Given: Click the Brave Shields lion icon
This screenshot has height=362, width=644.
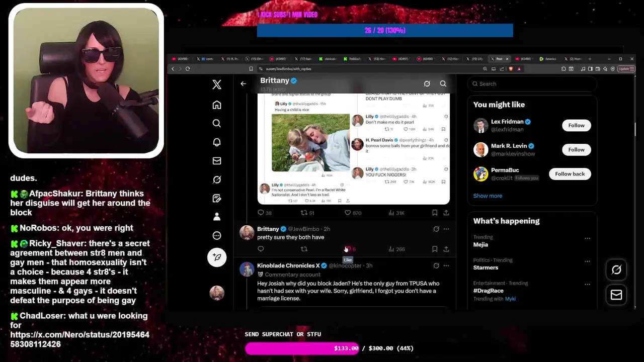Looking at the screenshot, I should point(511,69).
